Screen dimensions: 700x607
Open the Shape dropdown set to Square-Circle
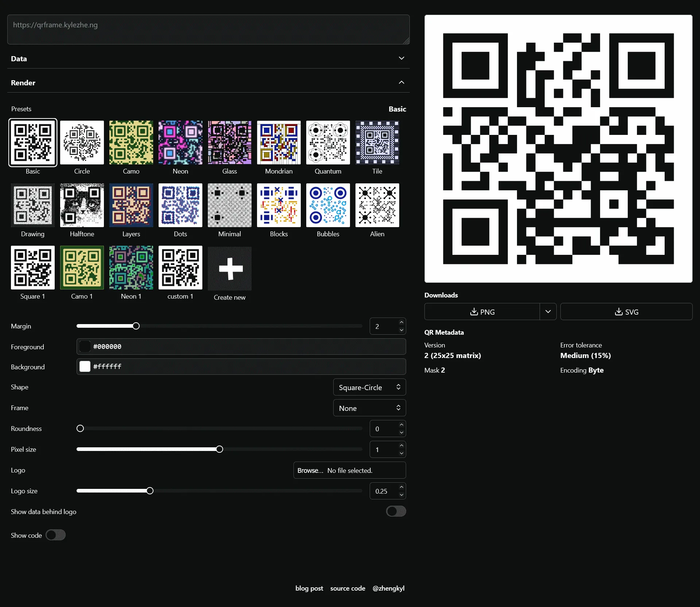coord(369,387)
